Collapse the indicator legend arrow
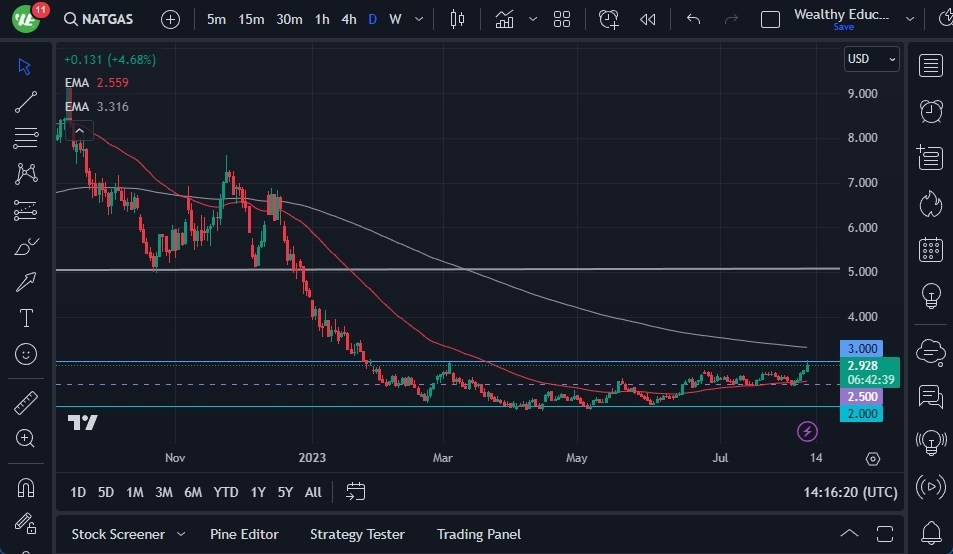This screenshot has height=554, width=953. (x=80, y=131)
